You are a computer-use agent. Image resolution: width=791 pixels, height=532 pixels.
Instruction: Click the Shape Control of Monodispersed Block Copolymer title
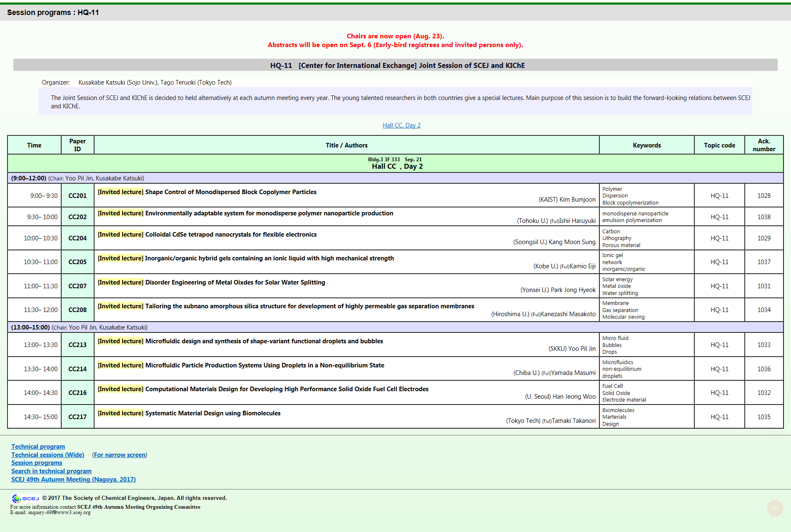click(230, 192)
